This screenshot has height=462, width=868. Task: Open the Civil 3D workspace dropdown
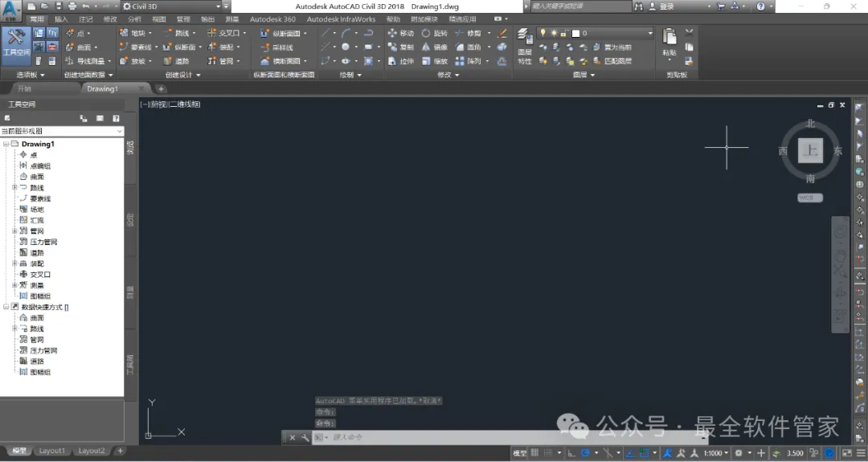pyautogui.click(x=171, y=6)
